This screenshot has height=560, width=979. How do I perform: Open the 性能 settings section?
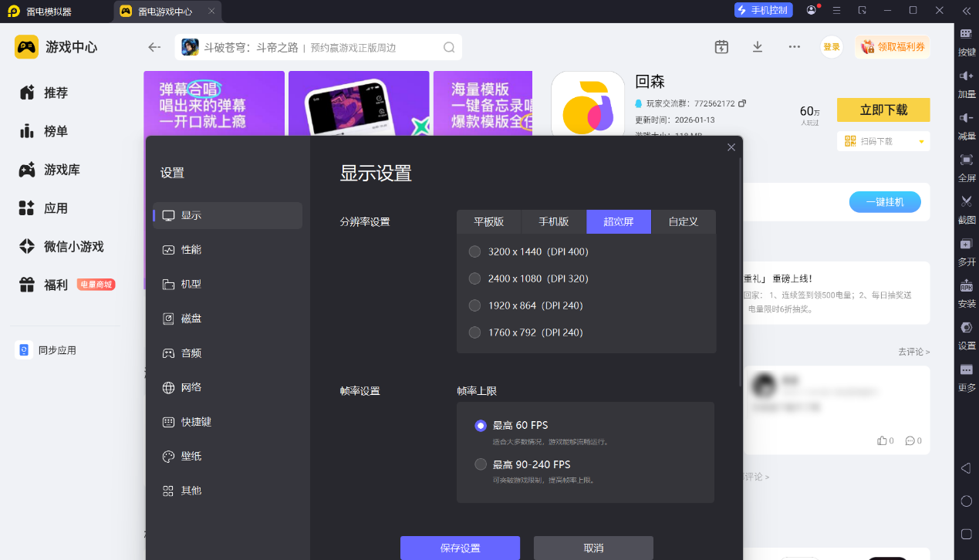pyautogui.click(x=191, y=250)
